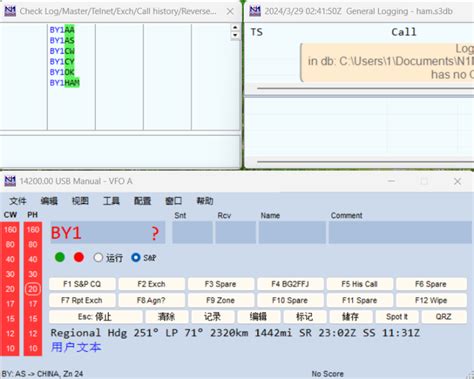Open the 帮助 menu
This screenshot has width=474, height=379.
[205, 201]
